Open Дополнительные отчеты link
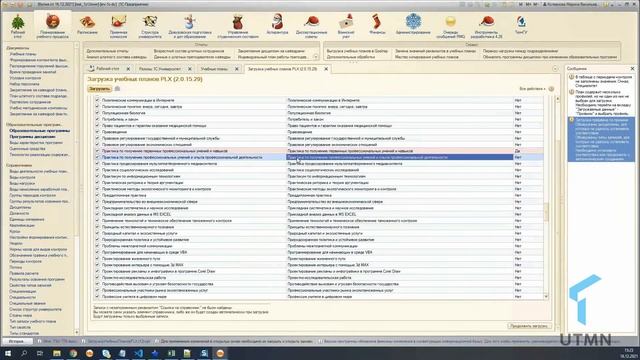 (x=107, y=51)
